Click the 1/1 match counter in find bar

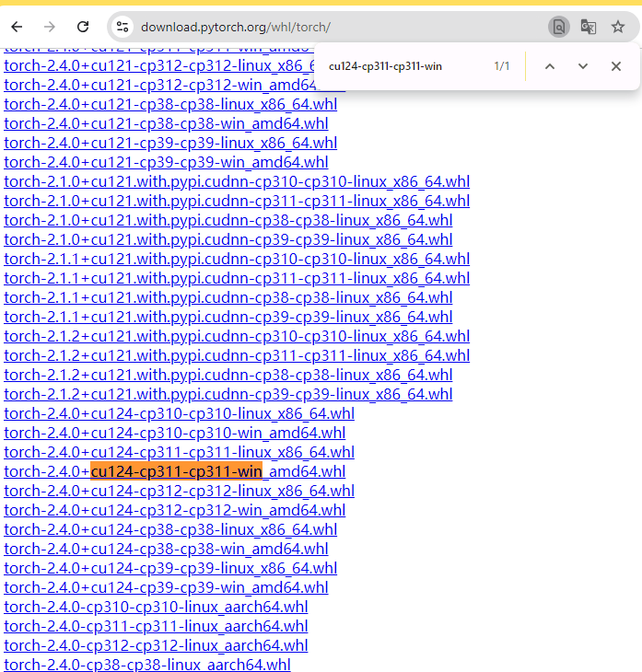pyautogui.click(x=502, y=66)
